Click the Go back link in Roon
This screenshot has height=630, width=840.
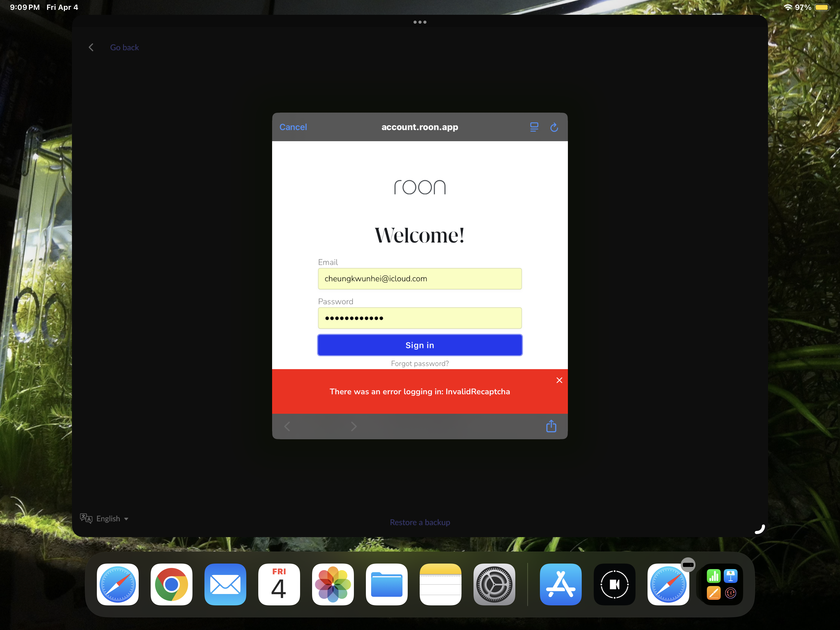point(124,47)
